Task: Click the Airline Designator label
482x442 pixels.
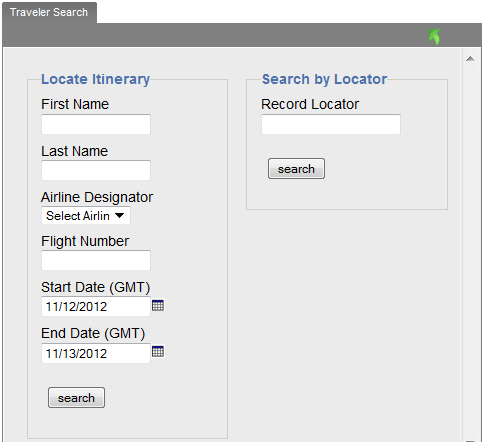Action: coord(97,197)
